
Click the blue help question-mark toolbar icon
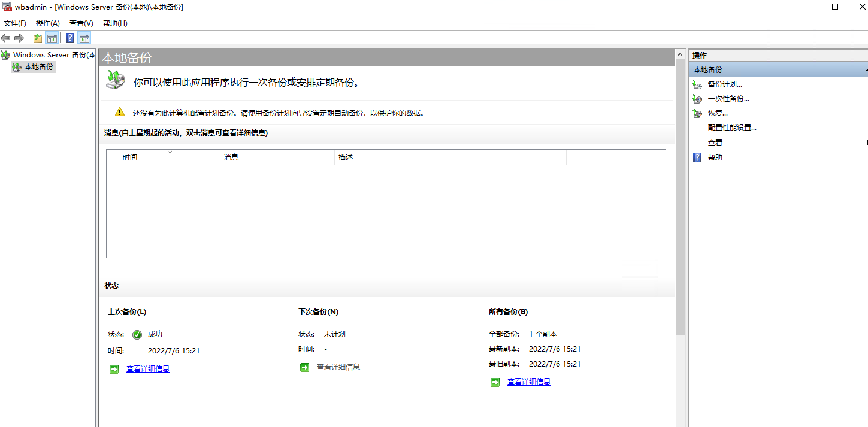(x=70, y=38)
